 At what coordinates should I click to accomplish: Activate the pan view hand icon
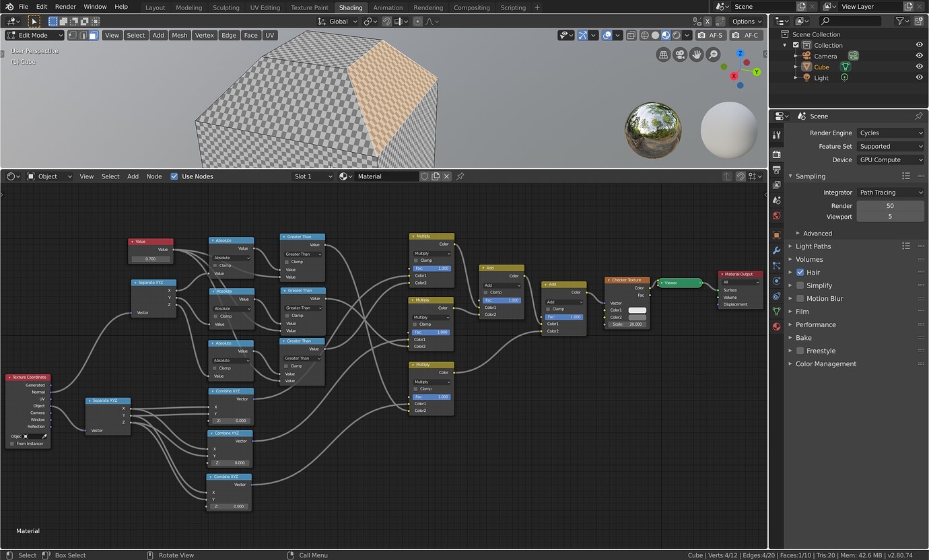[697, 55]
